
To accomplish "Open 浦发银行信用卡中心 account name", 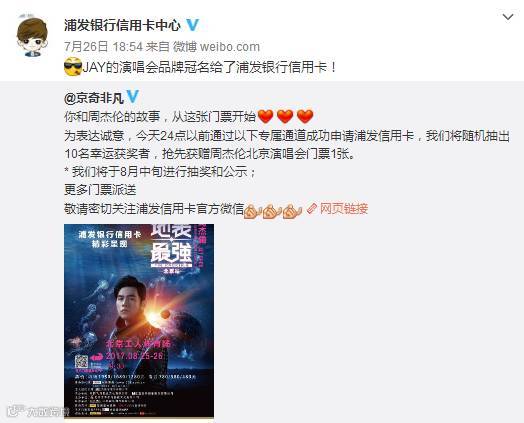I will pyautogui.click(x=122, y=25).
